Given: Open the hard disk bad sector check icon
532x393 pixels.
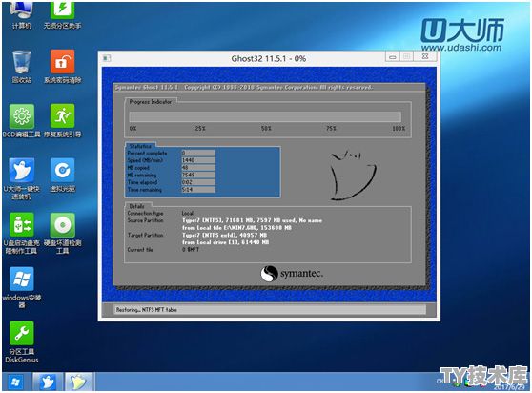Looking at the screenshot, I should pos(62,233).
